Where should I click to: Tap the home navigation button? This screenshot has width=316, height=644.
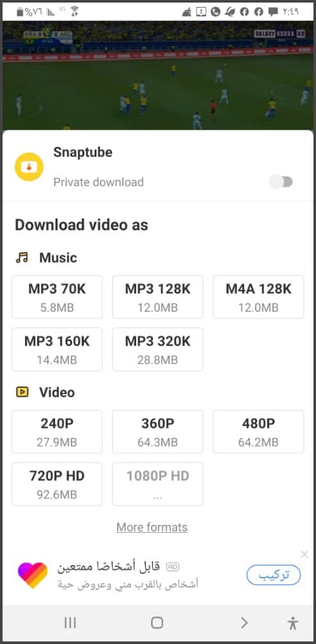pyautogui.click(x=157, y=623)
